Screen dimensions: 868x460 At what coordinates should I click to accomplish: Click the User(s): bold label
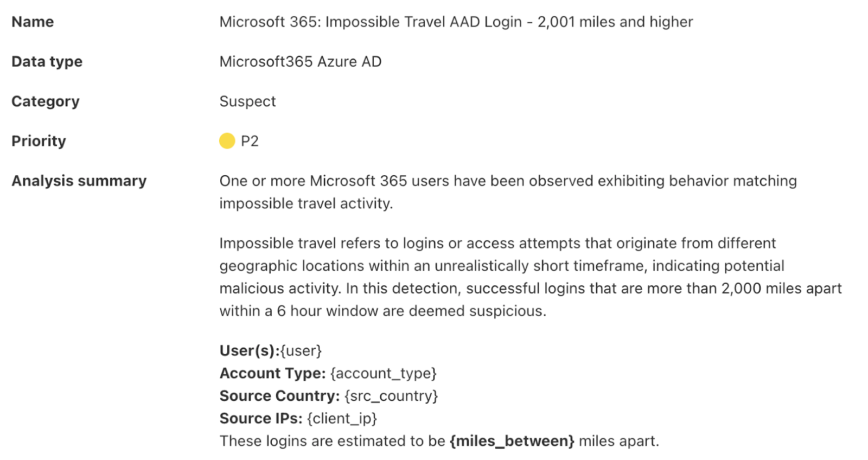click(x=250, y=350)
